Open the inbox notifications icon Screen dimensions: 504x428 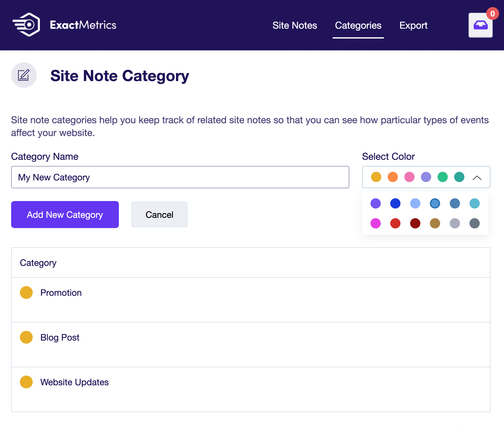(x=480, y=25)
